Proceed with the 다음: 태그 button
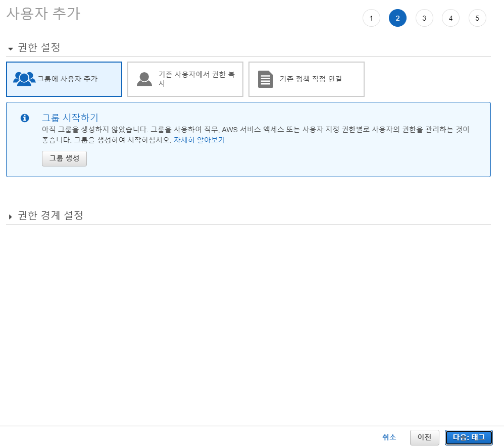The image size is (504, 447). [468, 437]
